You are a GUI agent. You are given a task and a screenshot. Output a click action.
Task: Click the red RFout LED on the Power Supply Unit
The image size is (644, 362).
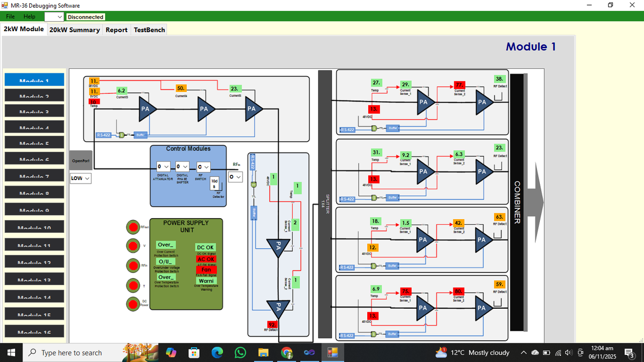pos(133,227)
